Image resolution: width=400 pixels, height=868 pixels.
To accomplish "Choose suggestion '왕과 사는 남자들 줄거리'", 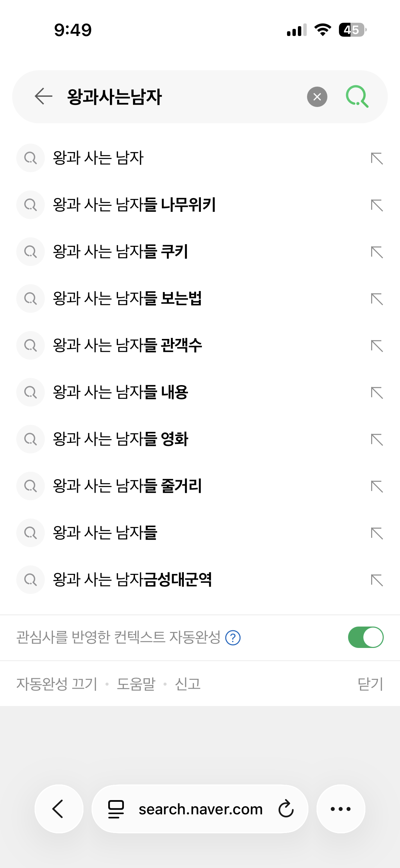I will click(127, 486).
